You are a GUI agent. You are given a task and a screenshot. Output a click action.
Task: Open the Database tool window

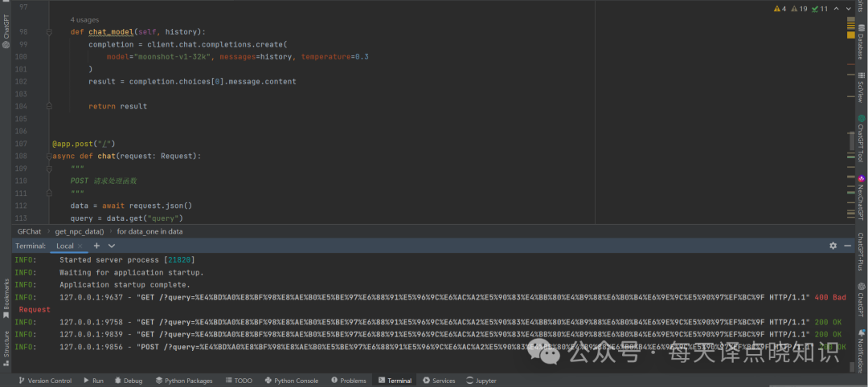pos(861,39)
